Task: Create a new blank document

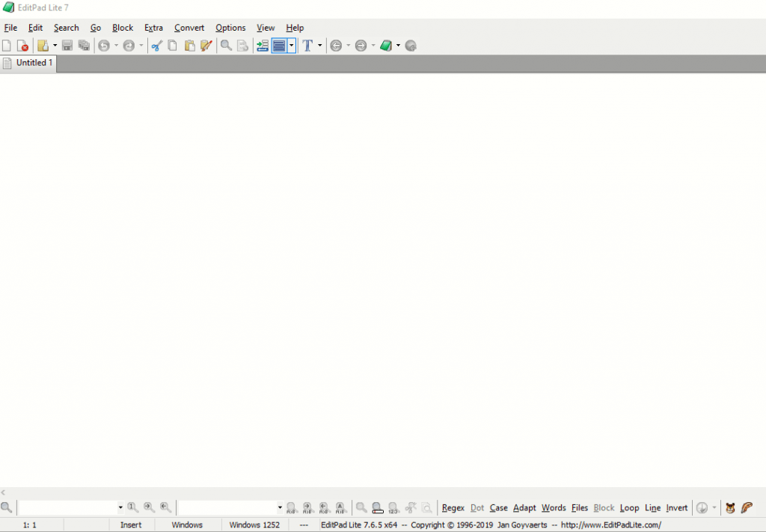Action: tap(7, 46)
